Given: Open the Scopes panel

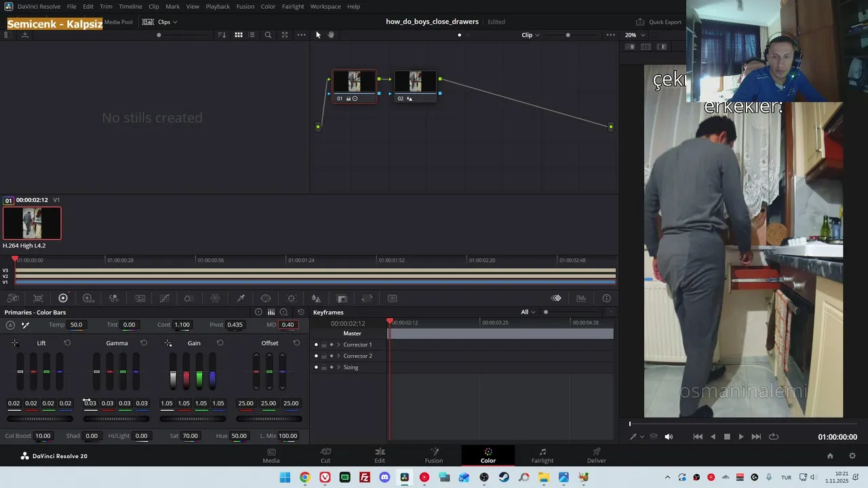Looking at the screenshot, I should 581,298.
